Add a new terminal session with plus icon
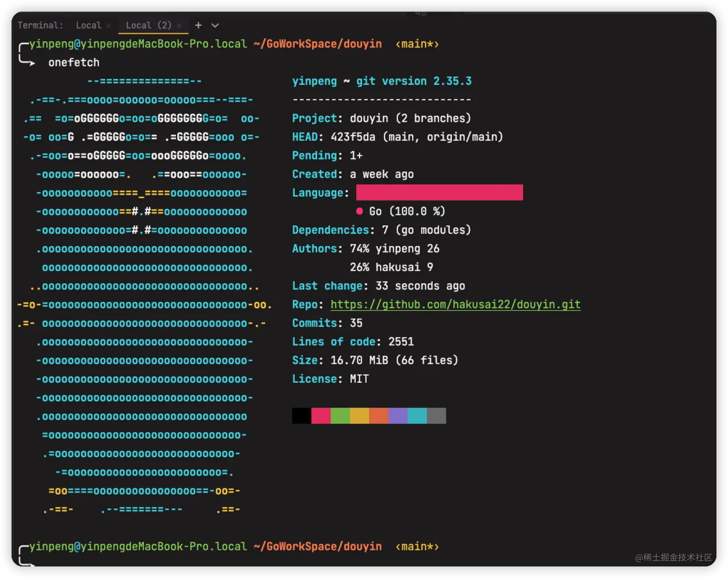The height and width of the screenshot is (578, 728). coord(198,25)
